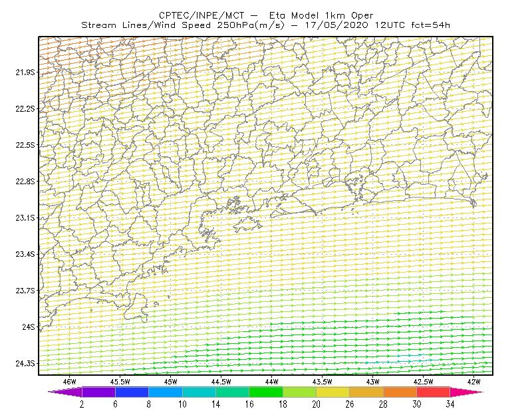
Task: Click the magenta right arrow end of color bar
Action: (x=467, y=392)
